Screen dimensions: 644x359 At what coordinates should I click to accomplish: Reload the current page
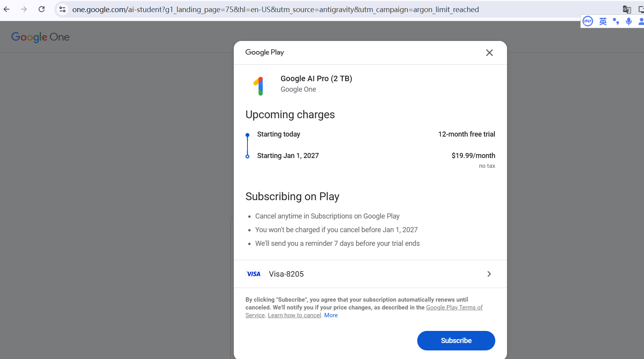(42, 9)
